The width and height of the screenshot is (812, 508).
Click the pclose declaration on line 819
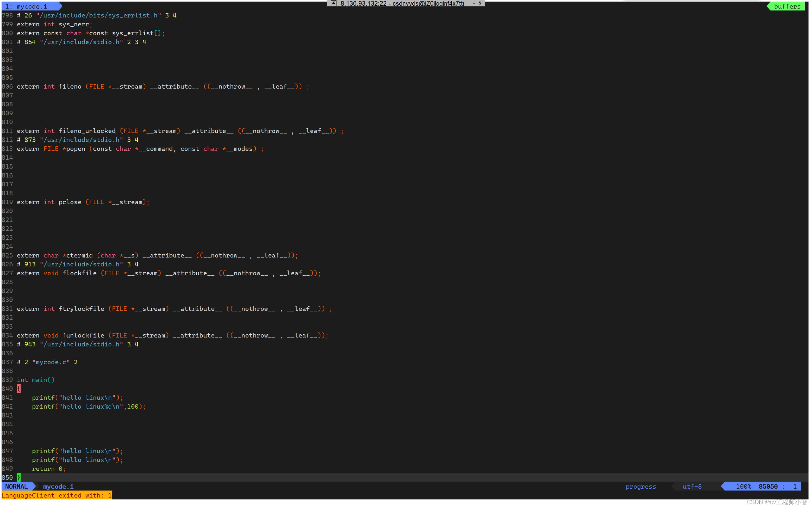83,202
